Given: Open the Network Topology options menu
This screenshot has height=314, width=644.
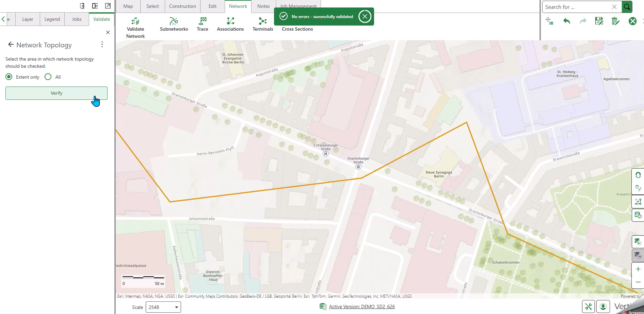Looking at the screenshot, I should coord(102,44).
